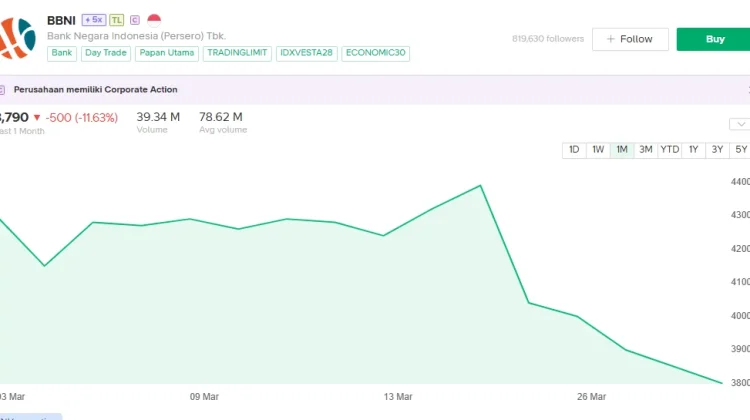Screen dimensions: 750x420
Task: Click the 819,630 followers count
Action: (548, 39)
